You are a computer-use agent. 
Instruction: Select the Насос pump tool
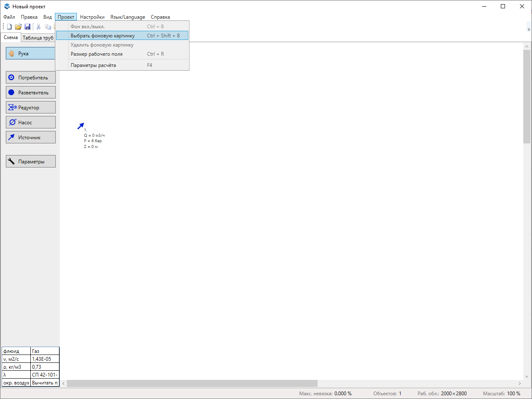(31, 123)
